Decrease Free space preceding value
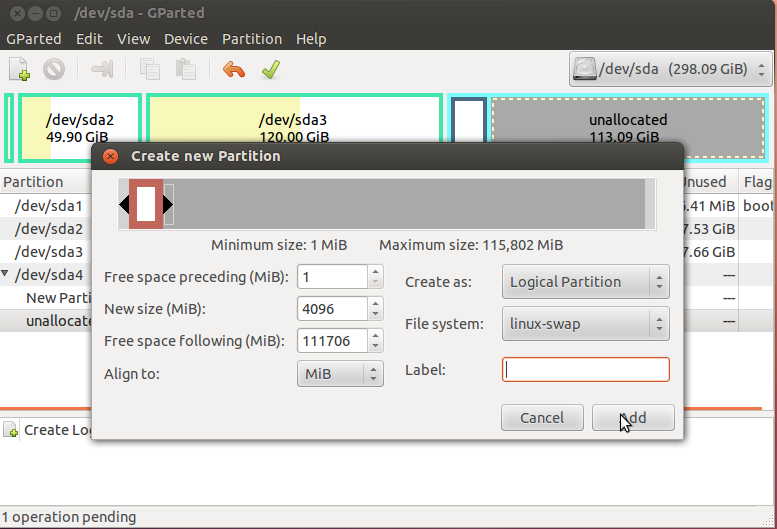The height and width of the screenshot is (529, 777). coord(375,282)
